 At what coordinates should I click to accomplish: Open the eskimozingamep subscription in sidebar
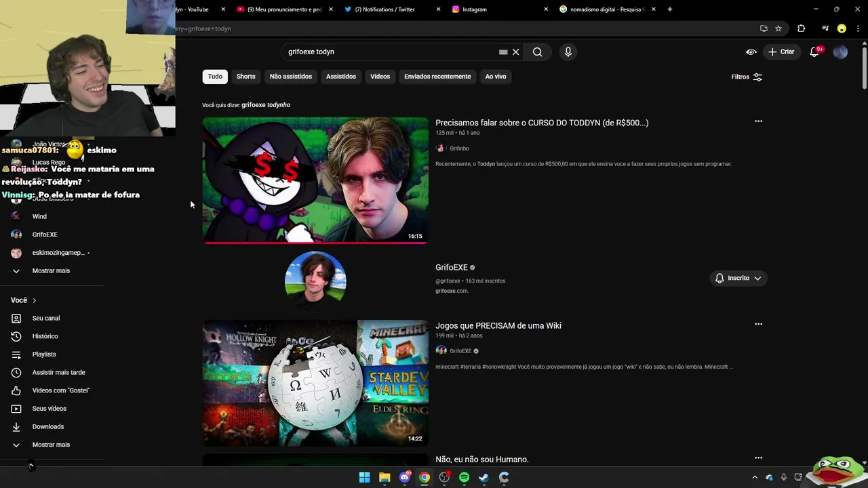click(x=58, y=253)
